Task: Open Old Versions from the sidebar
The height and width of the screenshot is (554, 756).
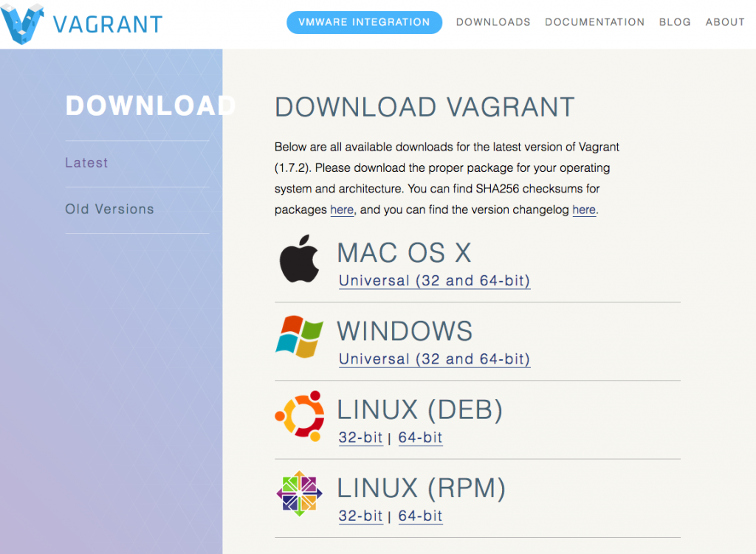Action: coord(109,209)
